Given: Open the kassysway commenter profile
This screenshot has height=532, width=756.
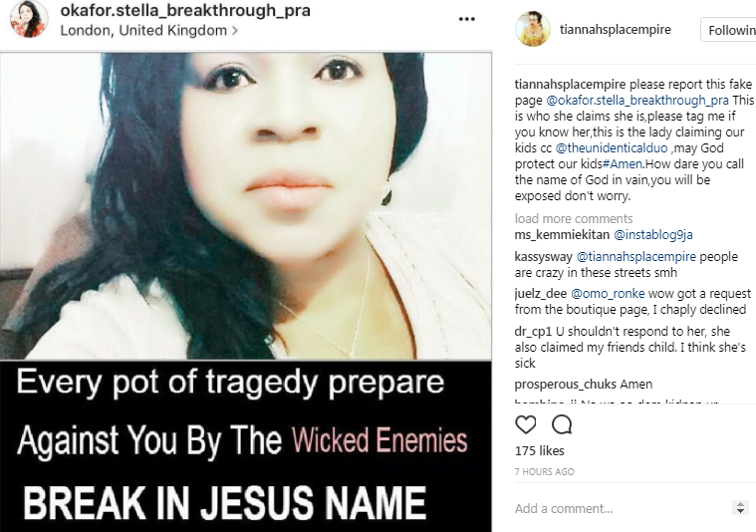Looking at the screenshot, I should pyautogui.click(x=544, y=257).
